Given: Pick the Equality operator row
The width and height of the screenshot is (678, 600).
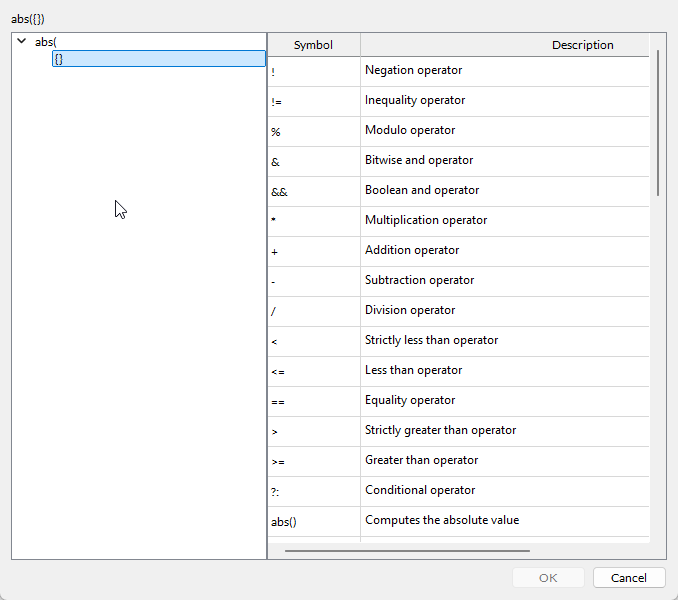Looking at the screenshot, I should click(x=409, y=401).
